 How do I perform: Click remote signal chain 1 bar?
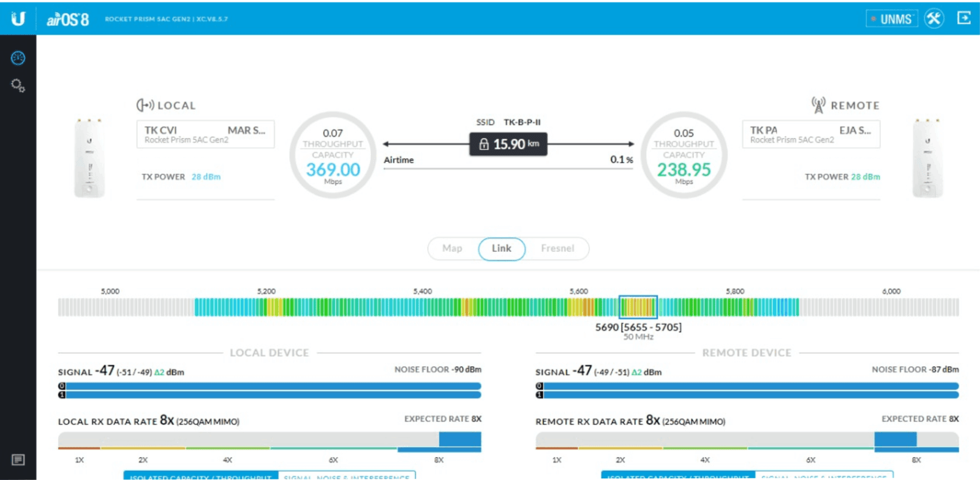tap(747, 395)
